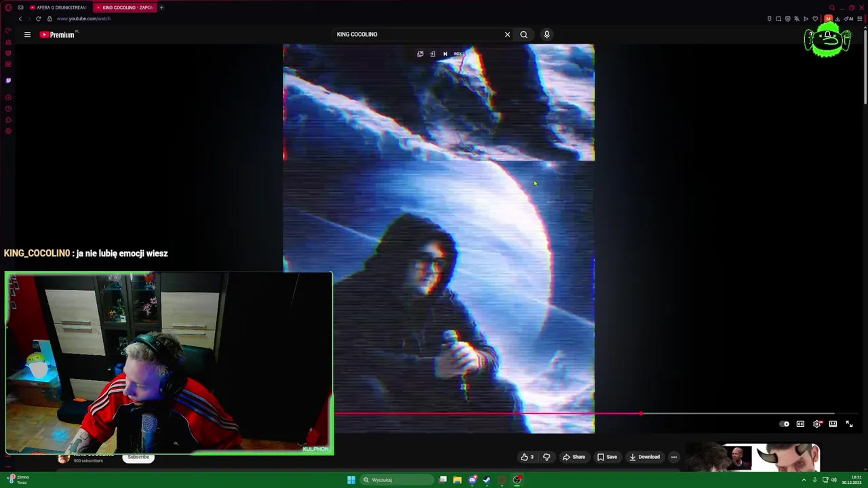Clear the KING COCOLINO search text
The width and height of the screenshot is (868, 488).
[507, 35]
